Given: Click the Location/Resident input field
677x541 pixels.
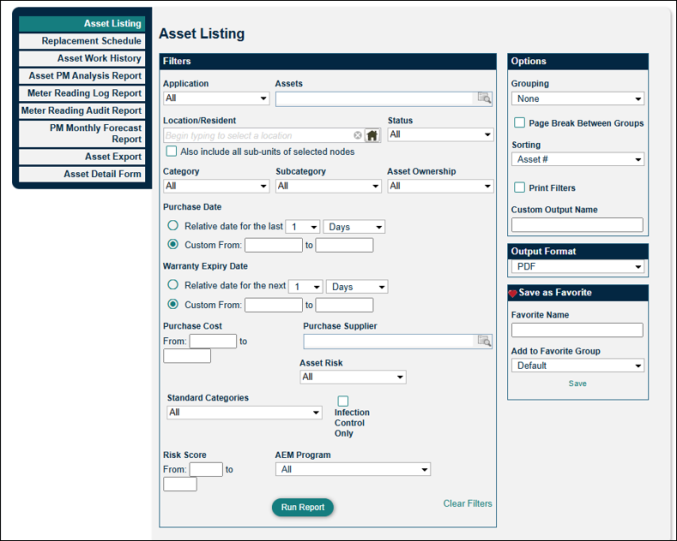Looking at the screenshot, I should tap(258, 136).
